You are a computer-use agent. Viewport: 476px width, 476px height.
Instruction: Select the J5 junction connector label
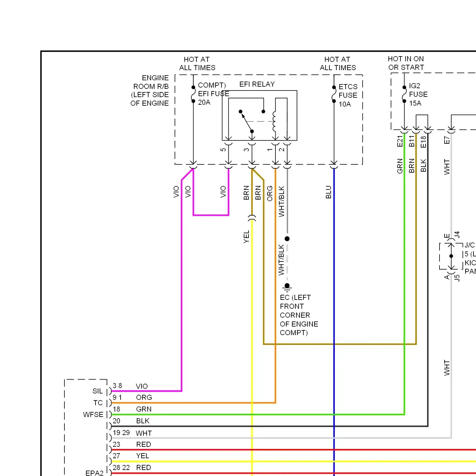point(457,278)
